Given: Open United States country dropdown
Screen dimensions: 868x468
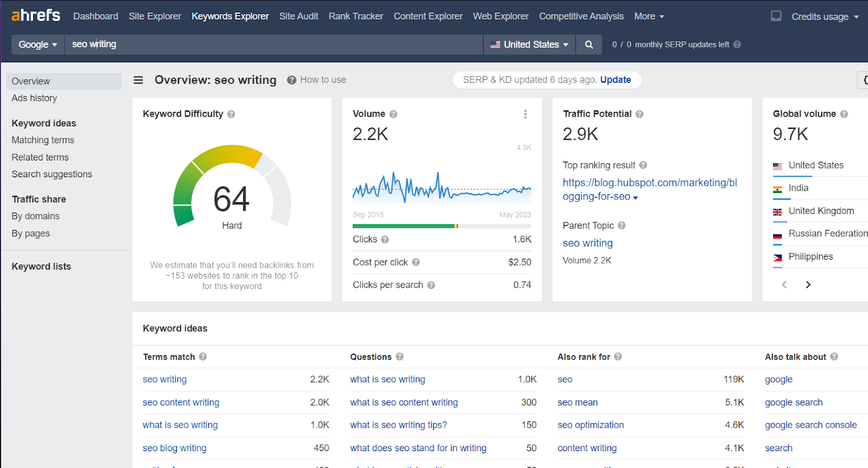Looking at the screenshot, I should tap(529, 44).
